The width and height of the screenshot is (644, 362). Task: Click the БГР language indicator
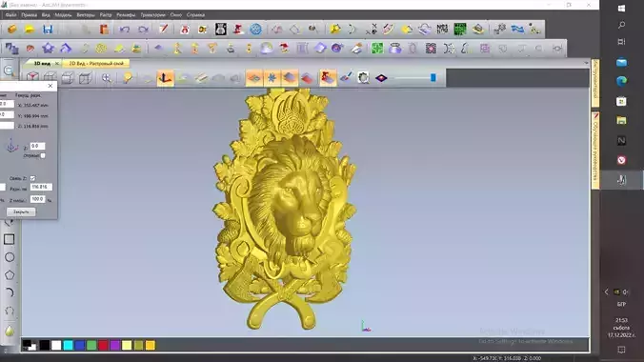621,305
